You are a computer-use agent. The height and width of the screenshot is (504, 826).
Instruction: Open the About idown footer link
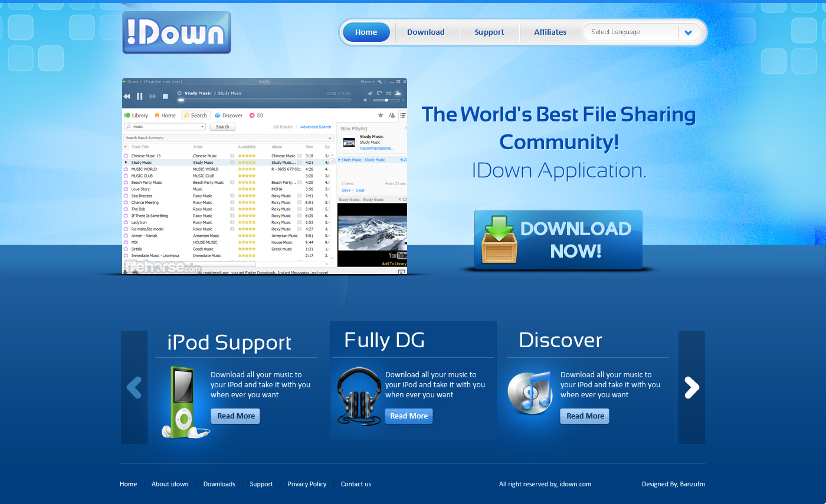170,485
